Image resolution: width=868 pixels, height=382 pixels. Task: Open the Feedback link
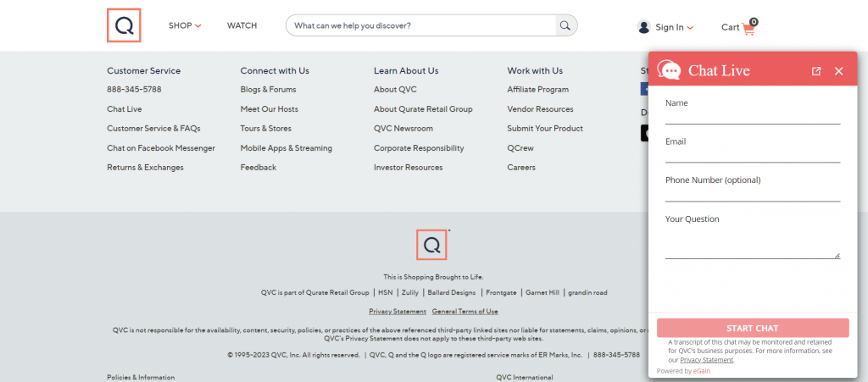[258, 168]
